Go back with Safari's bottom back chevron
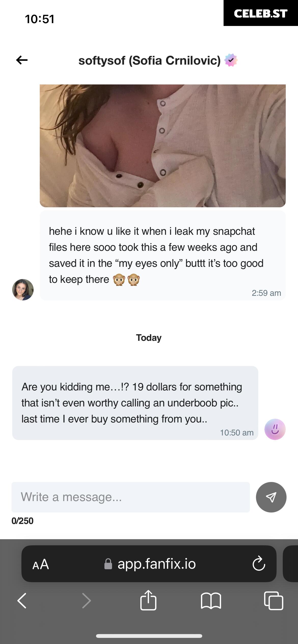 (22, 601)
